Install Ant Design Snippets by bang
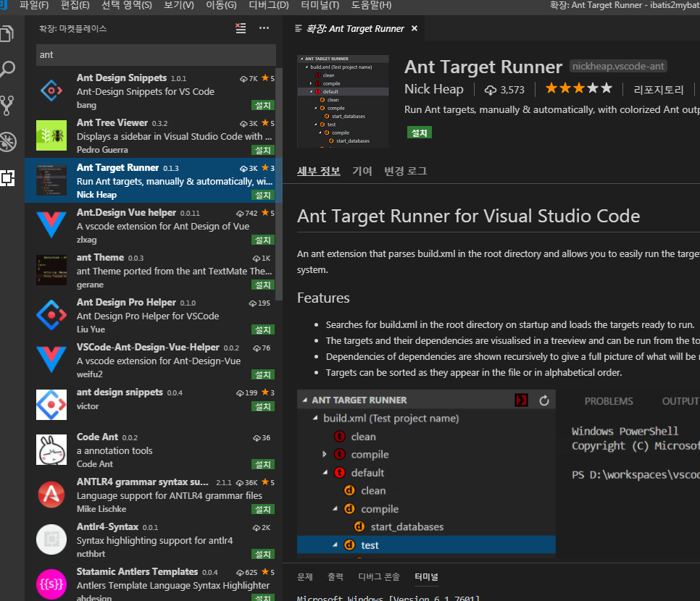Image resolution: width=700 pixels, height=601 pixels. pos(262,105)
